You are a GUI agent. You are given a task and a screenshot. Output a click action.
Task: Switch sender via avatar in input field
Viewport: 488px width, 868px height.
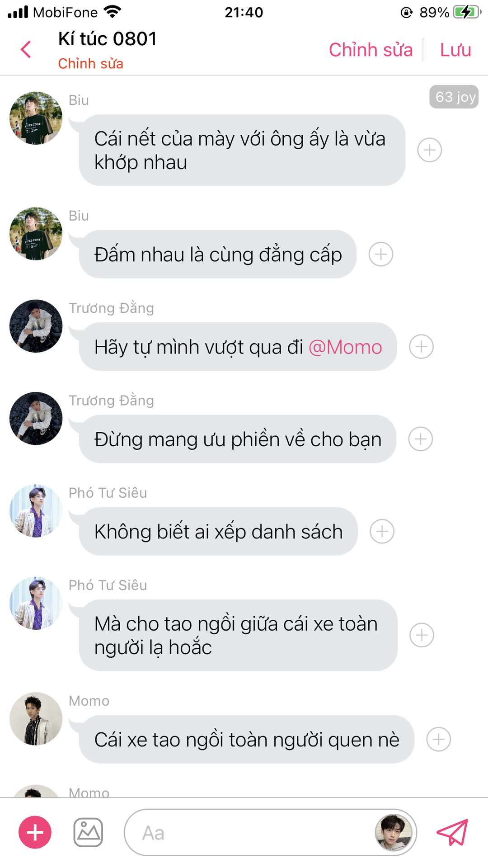pos(394,832)
